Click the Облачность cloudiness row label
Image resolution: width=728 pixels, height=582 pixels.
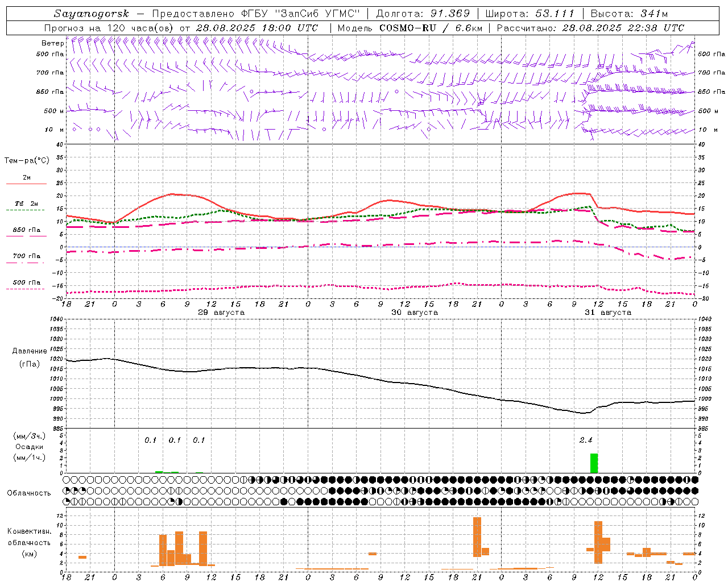point(29,493)
